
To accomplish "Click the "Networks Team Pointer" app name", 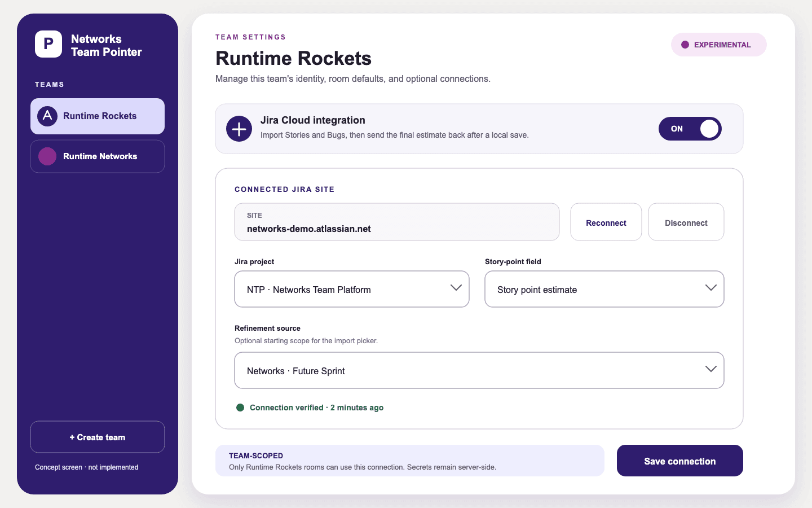I will pos(107,45).
